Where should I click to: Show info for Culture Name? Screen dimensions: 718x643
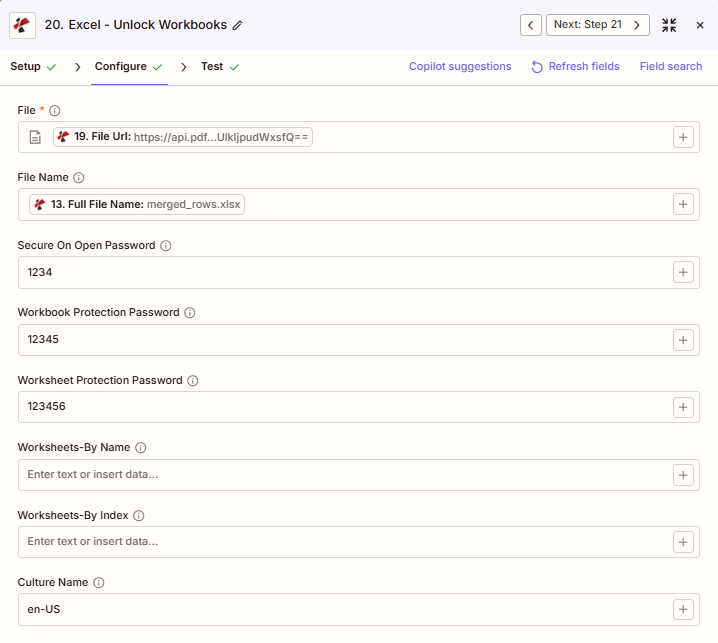[x=98, y=583]
